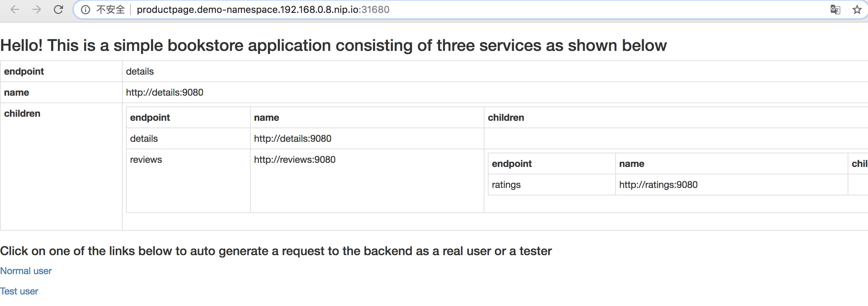Open the Google Translate icon
This screenshot has width=868, height=306.
(x=835, y=9)
